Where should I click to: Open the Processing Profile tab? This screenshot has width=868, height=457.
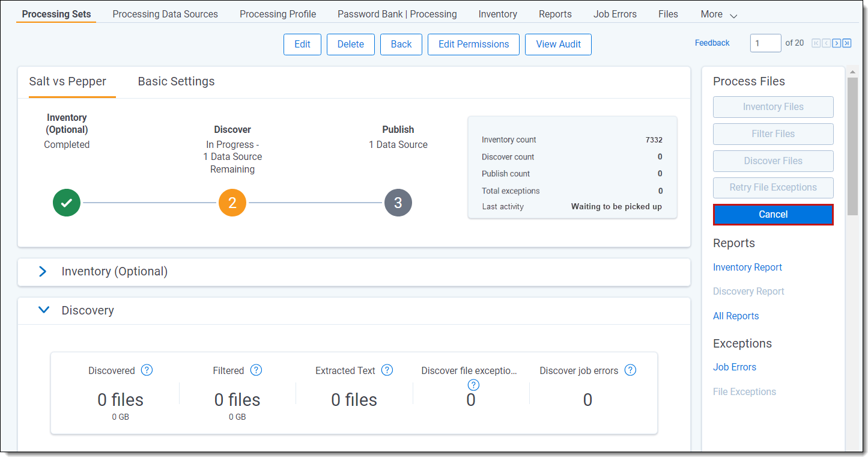(278, 14)
